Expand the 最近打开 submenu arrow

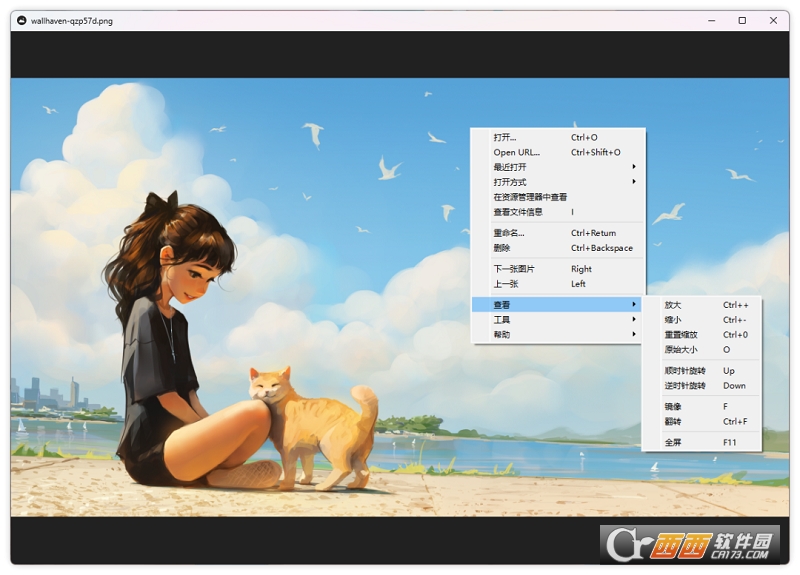point(634,167)
